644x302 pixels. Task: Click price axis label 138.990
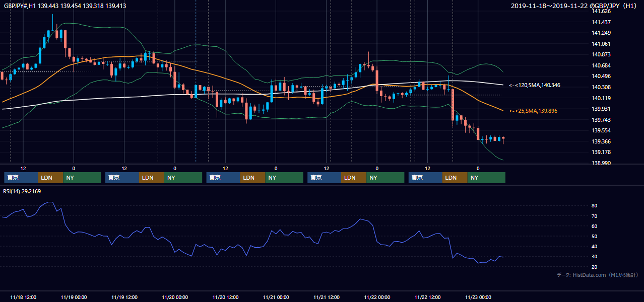click(601, 164)
